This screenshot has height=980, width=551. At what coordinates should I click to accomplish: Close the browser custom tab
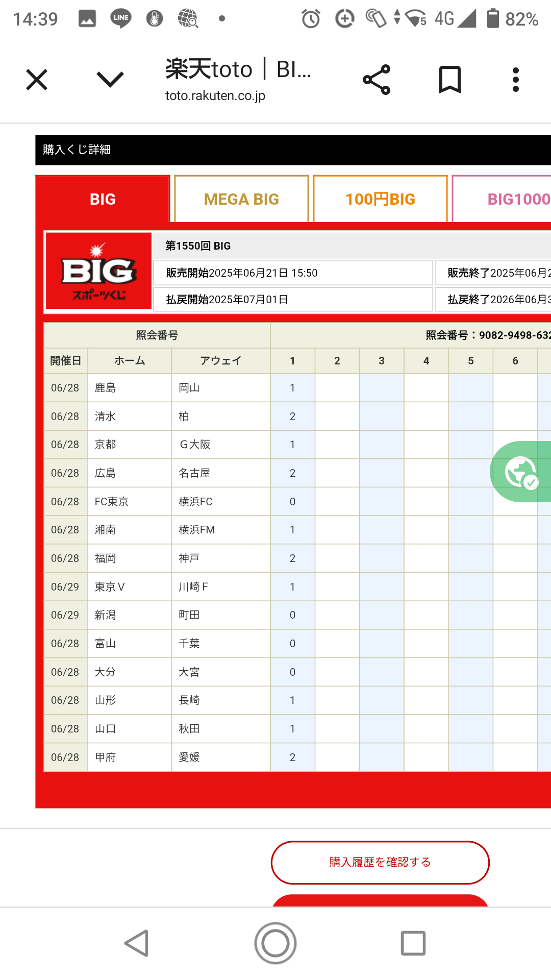click(37, 80)
